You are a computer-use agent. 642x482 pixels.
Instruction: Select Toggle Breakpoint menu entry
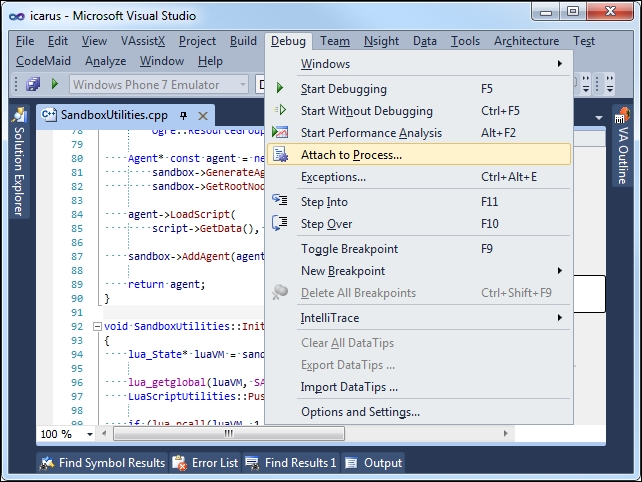tap(419, 249)
